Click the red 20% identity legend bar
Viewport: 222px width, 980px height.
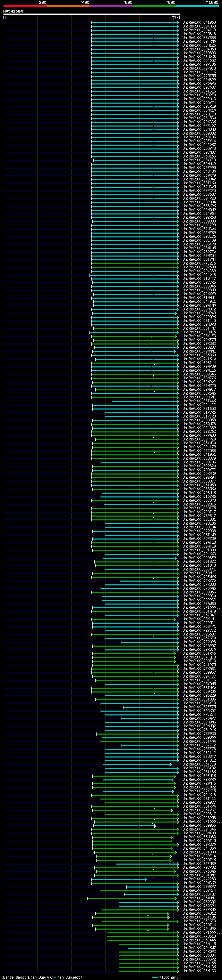25,6
